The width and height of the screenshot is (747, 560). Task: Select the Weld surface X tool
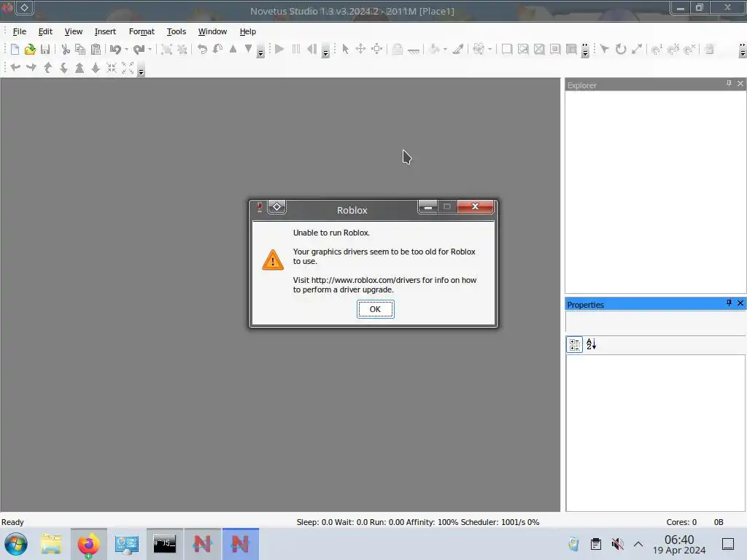tap(539, 49)
